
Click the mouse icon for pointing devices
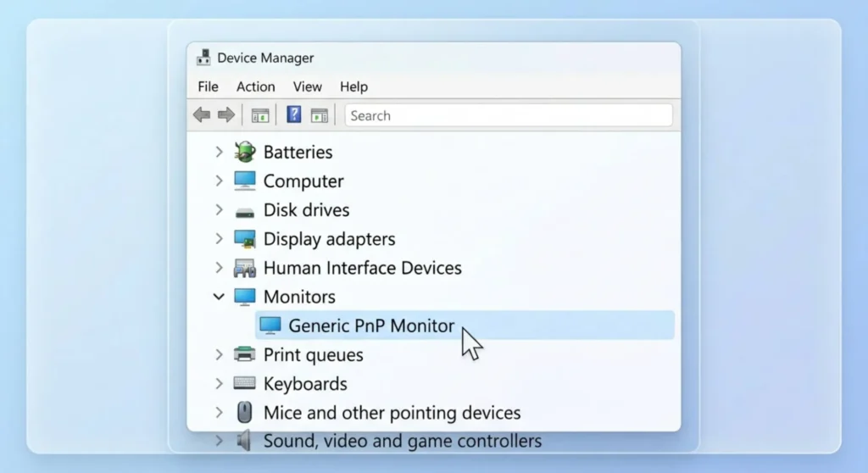point(245,412)
